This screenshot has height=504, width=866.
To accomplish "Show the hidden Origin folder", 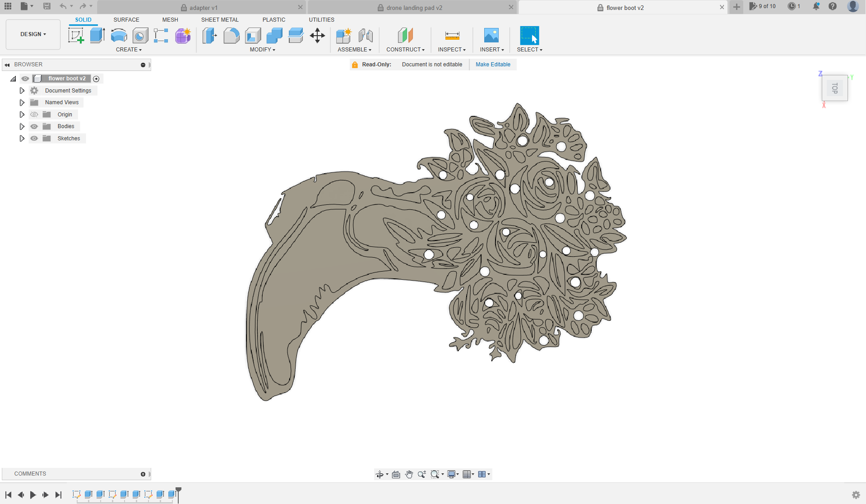I will 34,115.
